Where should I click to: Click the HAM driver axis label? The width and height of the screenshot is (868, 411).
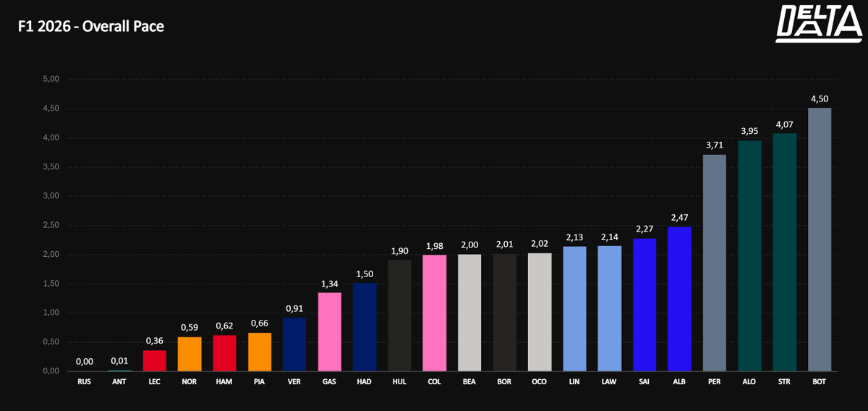pyautogui.click(x=225, y=381)
